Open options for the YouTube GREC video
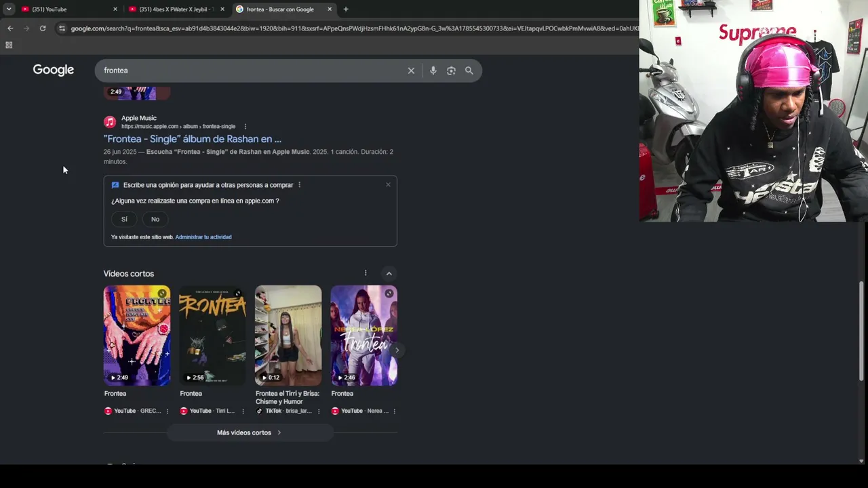This screenshot has height=488, width=868. click(x=167, y=411)
